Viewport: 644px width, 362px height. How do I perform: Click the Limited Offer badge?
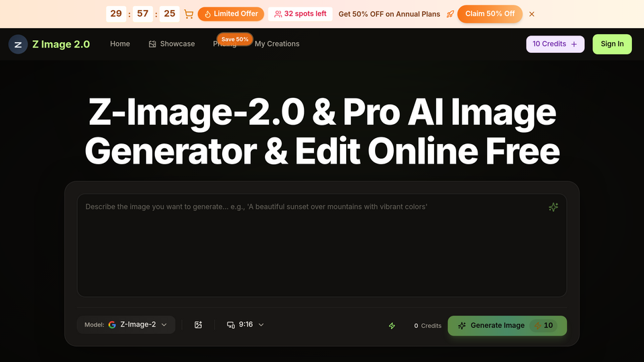point(231,14)
